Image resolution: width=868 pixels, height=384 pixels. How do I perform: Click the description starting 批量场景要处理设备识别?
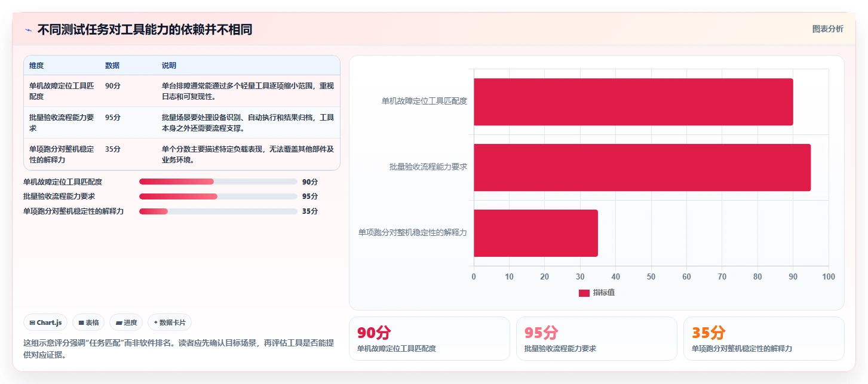point(248,122)
